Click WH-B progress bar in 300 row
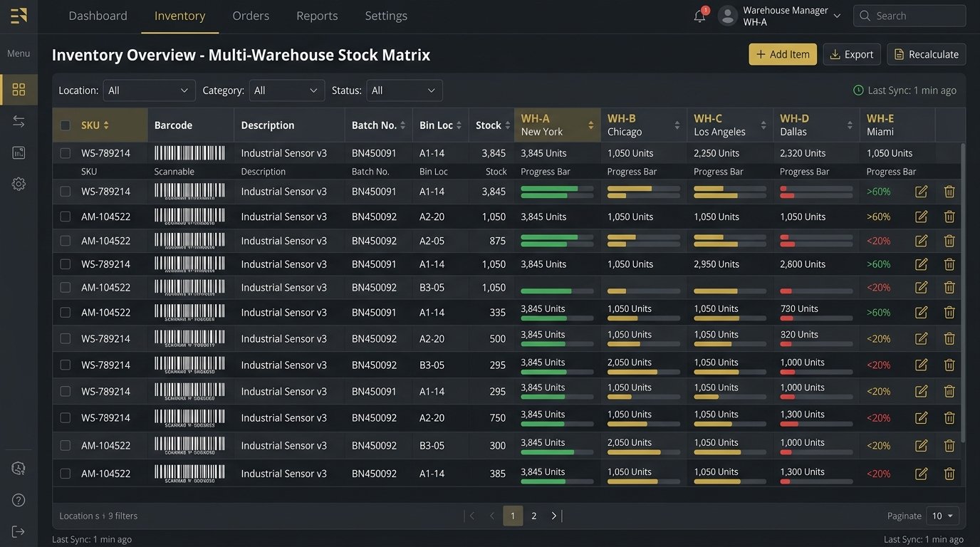The width and height of the screenshot is (980, 547). pos(643,452)
